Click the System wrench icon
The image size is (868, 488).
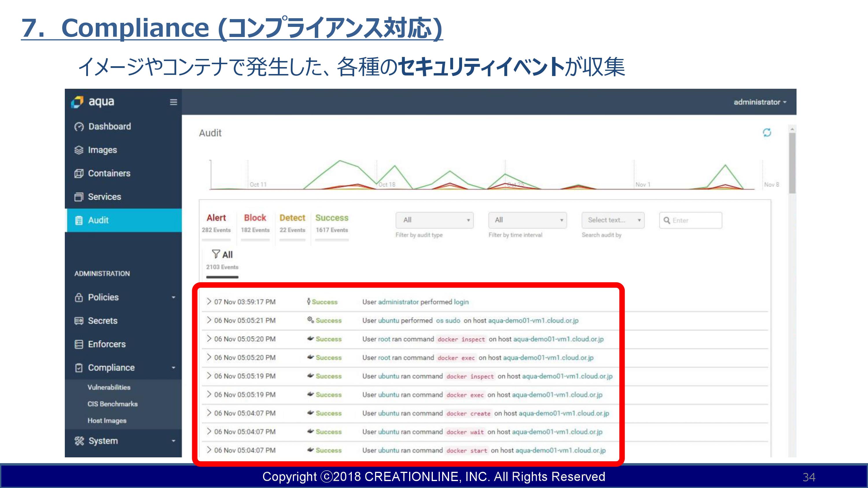pos(79,441)
